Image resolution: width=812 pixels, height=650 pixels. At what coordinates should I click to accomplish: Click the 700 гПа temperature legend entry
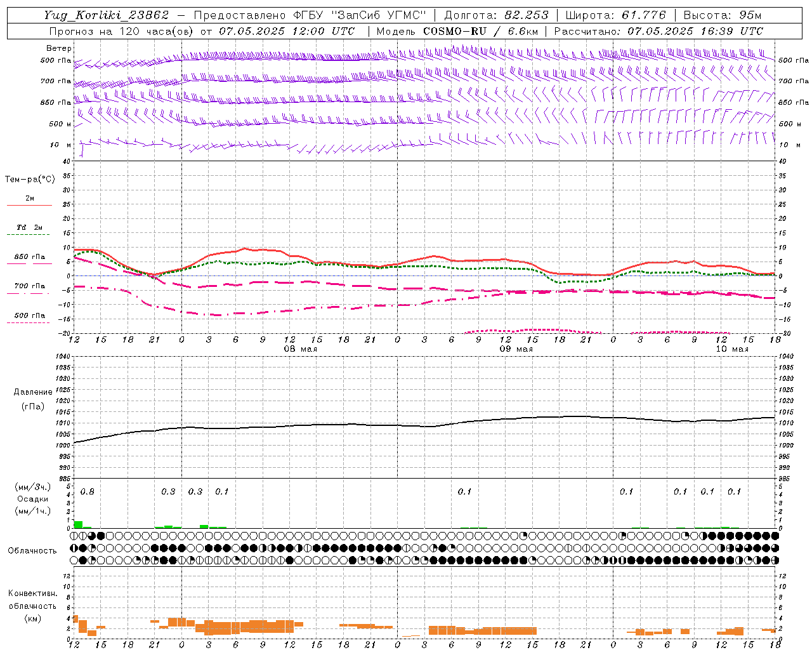click(x=30, y=286)
